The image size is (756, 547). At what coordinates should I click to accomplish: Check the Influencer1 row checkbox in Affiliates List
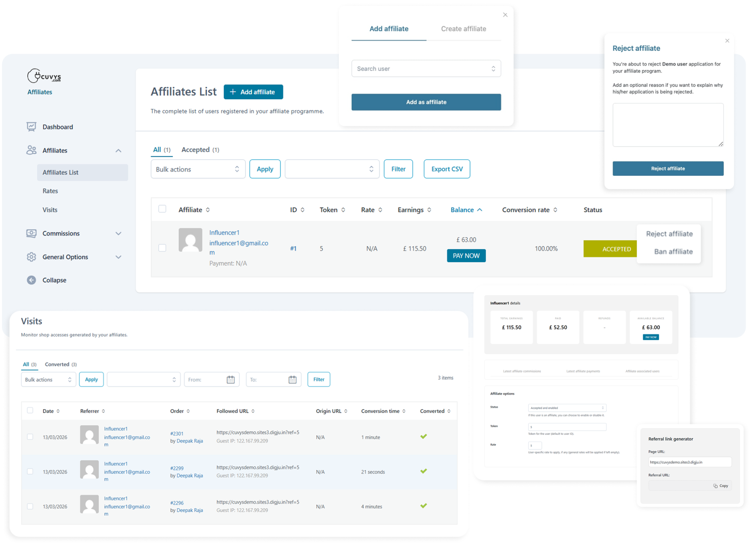[162, 248]
